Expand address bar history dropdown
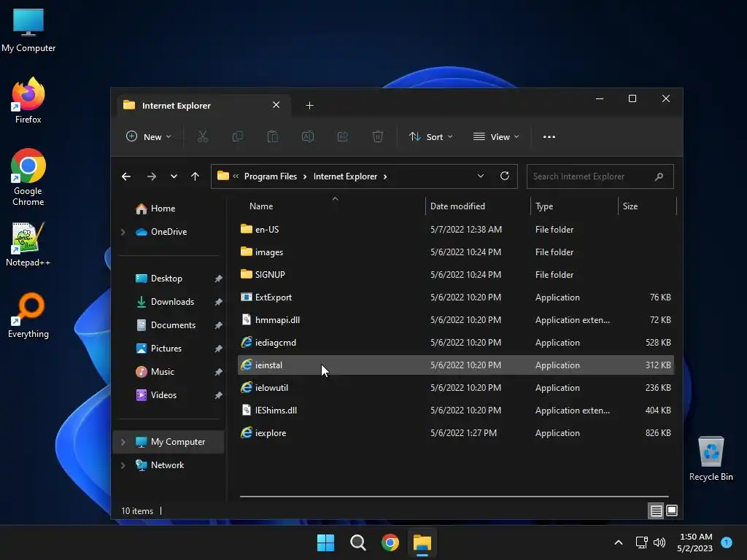 (481, 176)
